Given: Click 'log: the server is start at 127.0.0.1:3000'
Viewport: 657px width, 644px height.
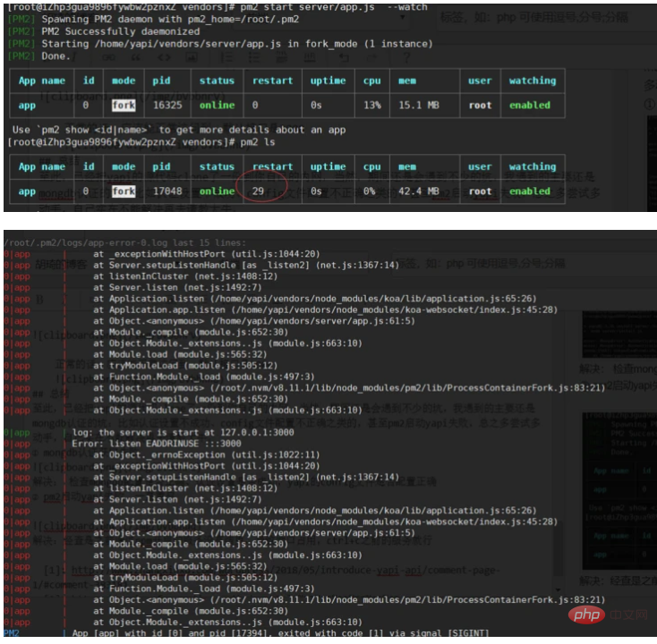Looking at the screenshot, I should pos(183,433).
